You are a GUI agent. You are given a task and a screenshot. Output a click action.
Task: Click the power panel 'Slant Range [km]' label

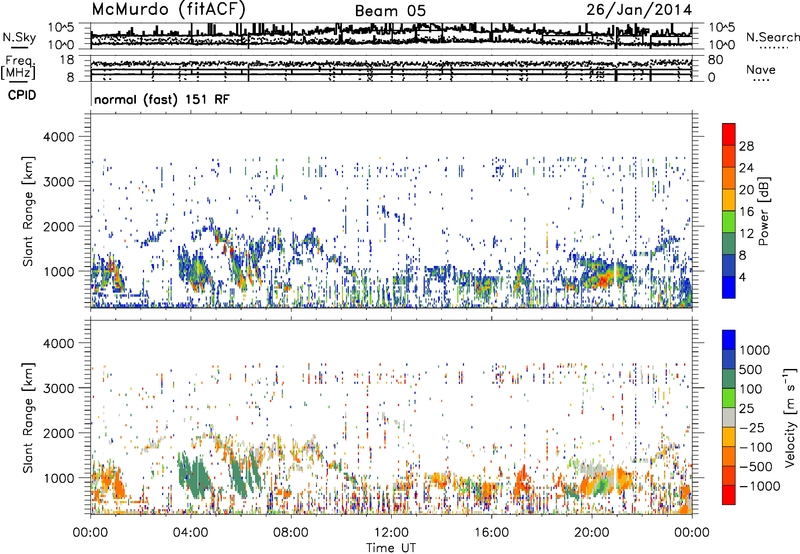(x=28, y=211)
